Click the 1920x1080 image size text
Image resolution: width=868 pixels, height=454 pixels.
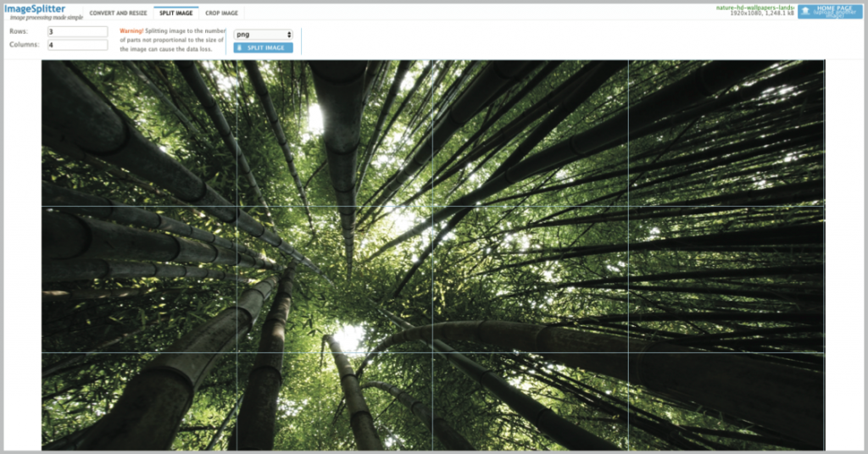coord(744,14)
